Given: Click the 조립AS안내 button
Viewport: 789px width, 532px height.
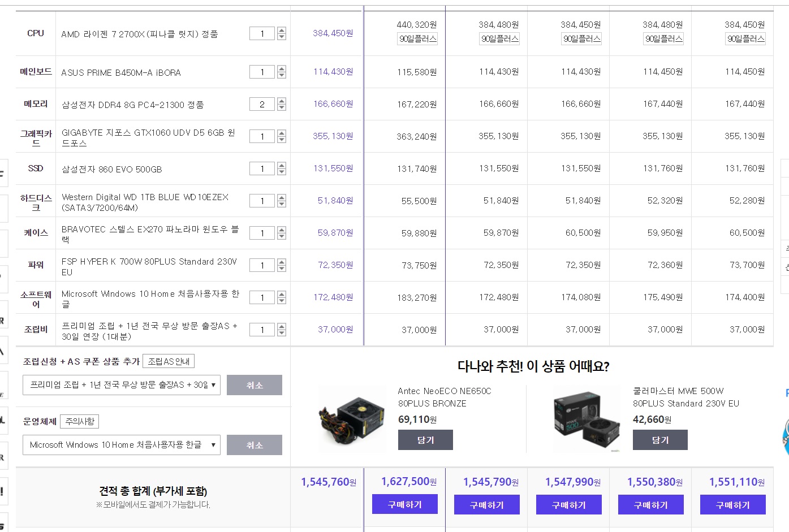Looking at the screenshot, I should [x=169, y=361].
